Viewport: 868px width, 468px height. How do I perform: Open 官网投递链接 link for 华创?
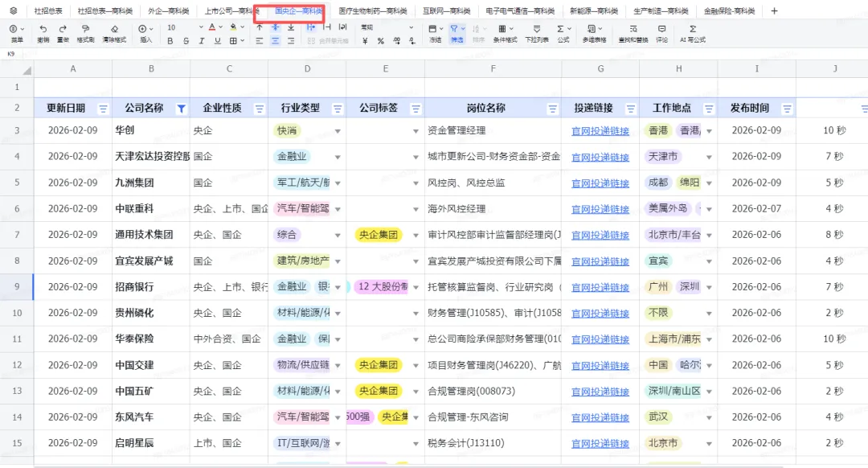click(x=600, y=131)
